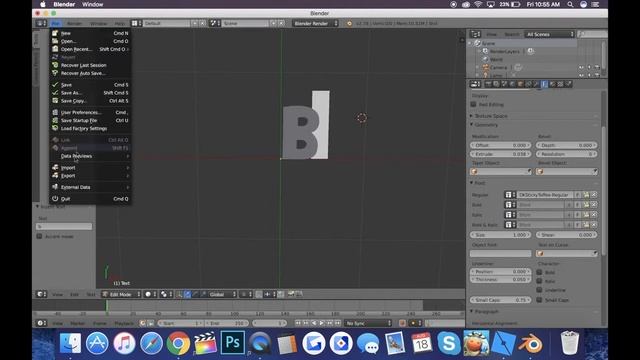Image resolution: width=640 pixels, height=360 pixels.
Task: Open the Blender Render engine dropdown
Action: coord(316,23)
